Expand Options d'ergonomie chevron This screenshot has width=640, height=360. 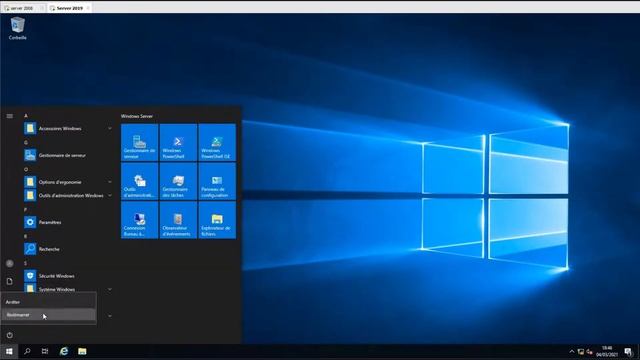click(x=110, y=182)
